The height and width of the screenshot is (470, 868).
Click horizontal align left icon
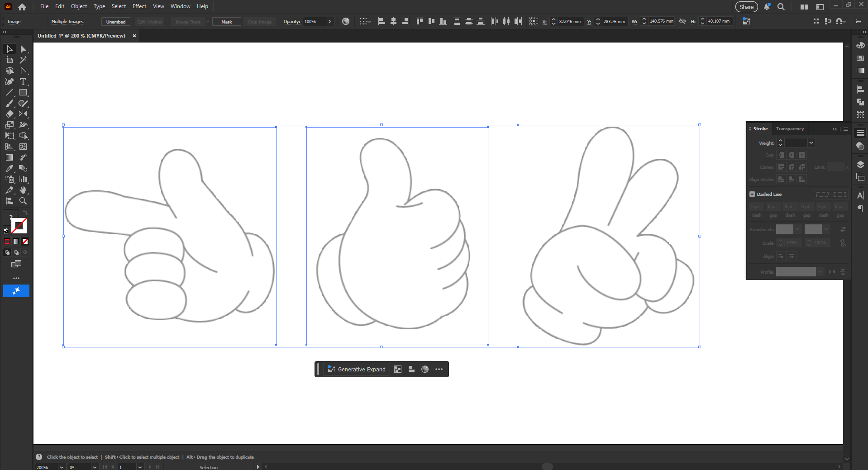382,21
